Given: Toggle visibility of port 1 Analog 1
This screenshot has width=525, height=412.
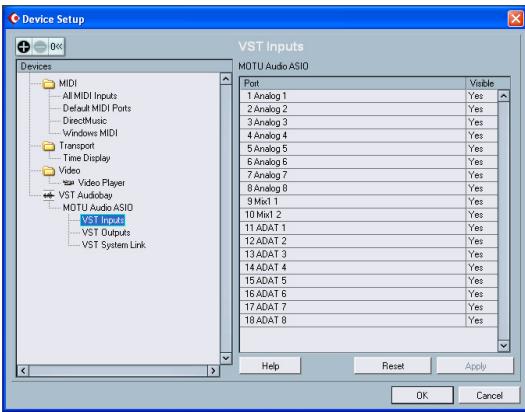Looking at the screenshot, I should click(475, 96).
